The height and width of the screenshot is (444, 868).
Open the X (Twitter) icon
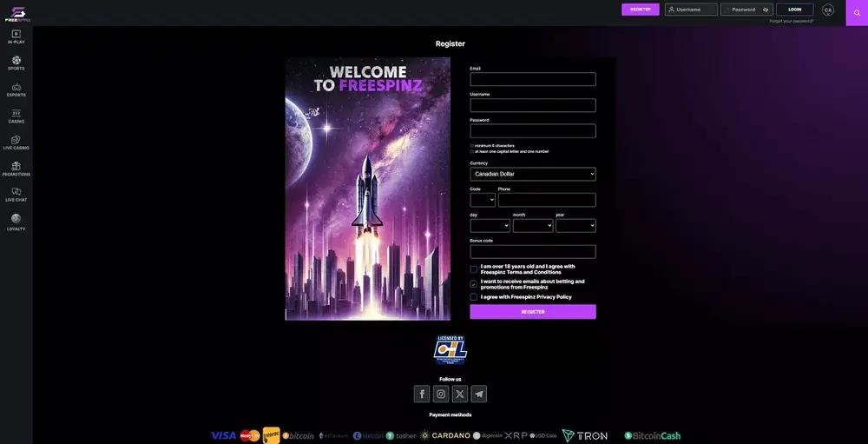[x=460, y=394]
